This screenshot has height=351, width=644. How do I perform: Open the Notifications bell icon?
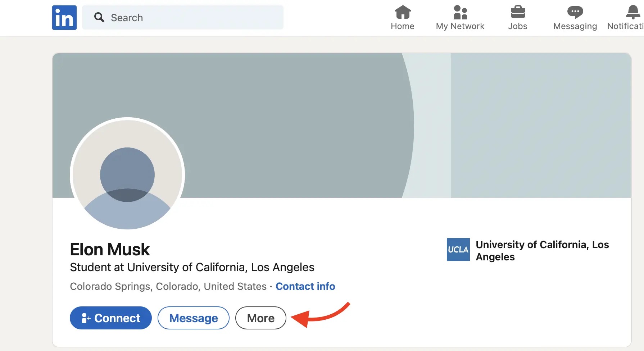point(633,12)
